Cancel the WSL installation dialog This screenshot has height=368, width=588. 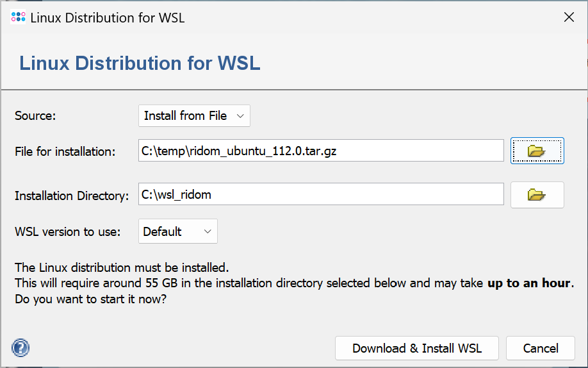point(541,348)
